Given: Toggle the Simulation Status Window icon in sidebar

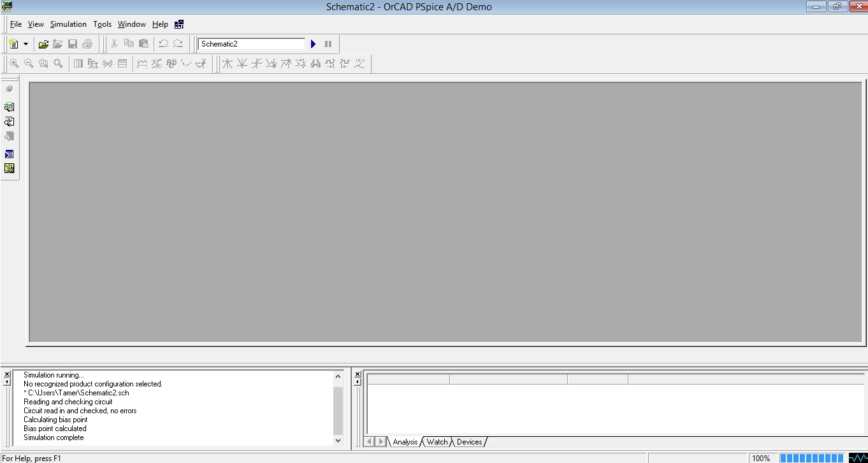Looking at the screenshot, I should click(9, 168).
